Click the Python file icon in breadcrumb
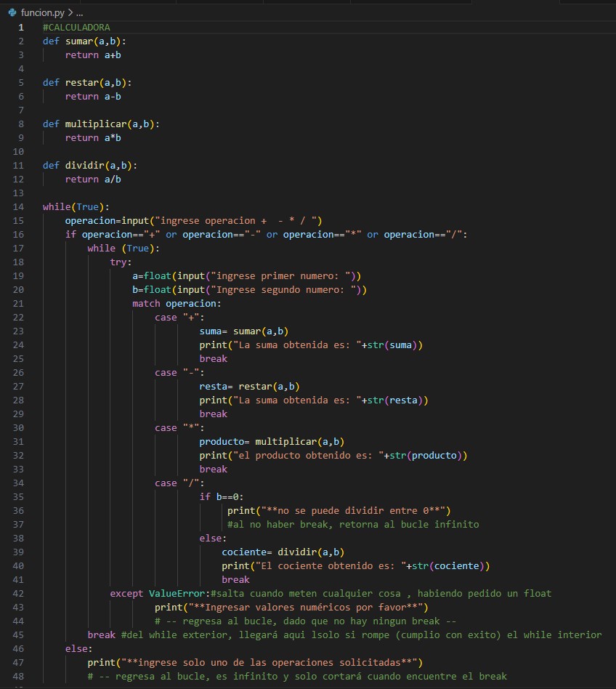616x689 pixels. point(12,12)
